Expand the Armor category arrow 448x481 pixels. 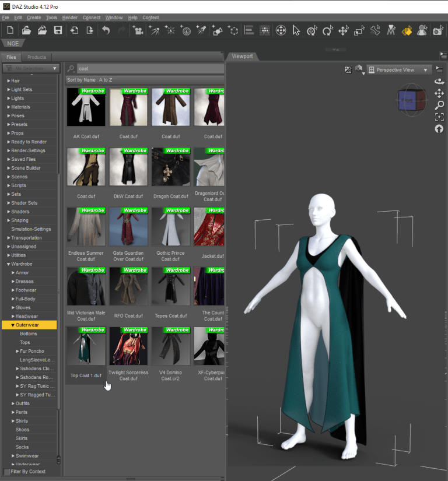click(x=13, y=272)
